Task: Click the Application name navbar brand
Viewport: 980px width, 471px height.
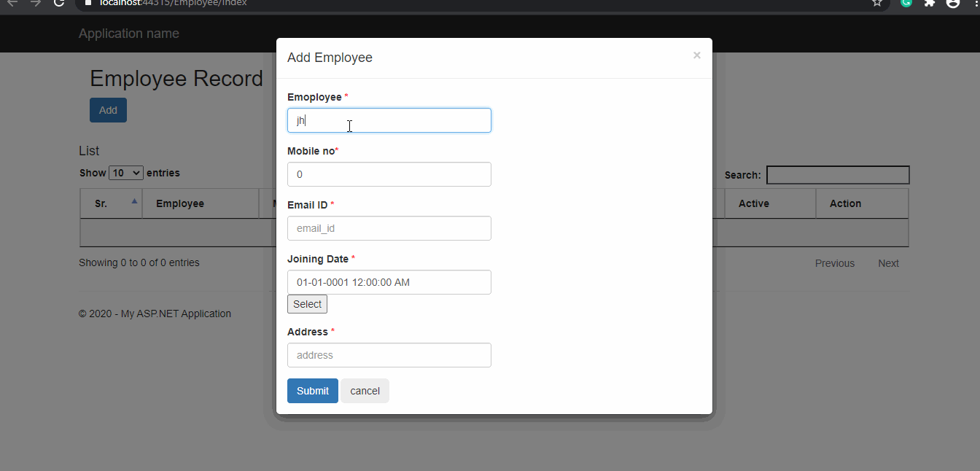Action: pos(128,34)
